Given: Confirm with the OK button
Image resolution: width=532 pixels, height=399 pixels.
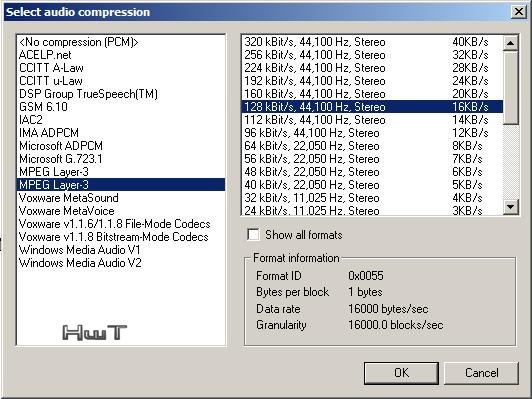Looking at the screenshot, I should pos(401,373).
